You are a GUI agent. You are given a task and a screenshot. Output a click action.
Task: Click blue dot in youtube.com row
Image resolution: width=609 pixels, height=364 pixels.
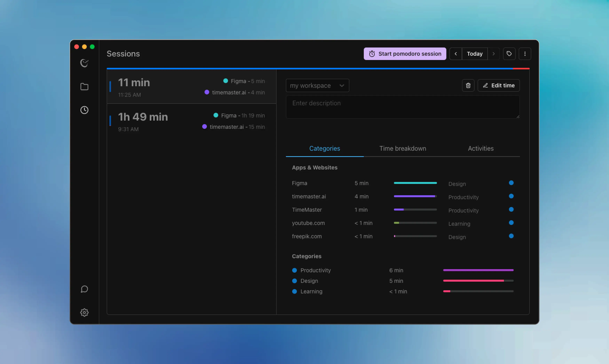click(511, 223)
